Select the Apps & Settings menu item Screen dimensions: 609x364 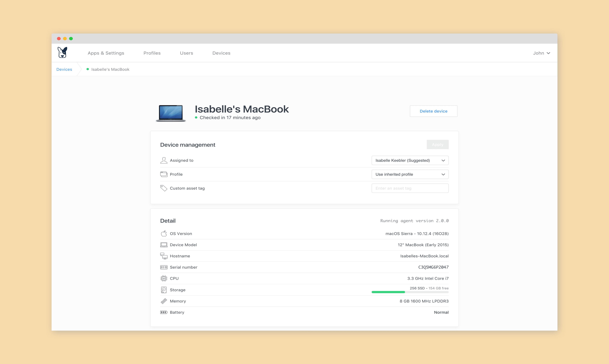click(106, 53)
